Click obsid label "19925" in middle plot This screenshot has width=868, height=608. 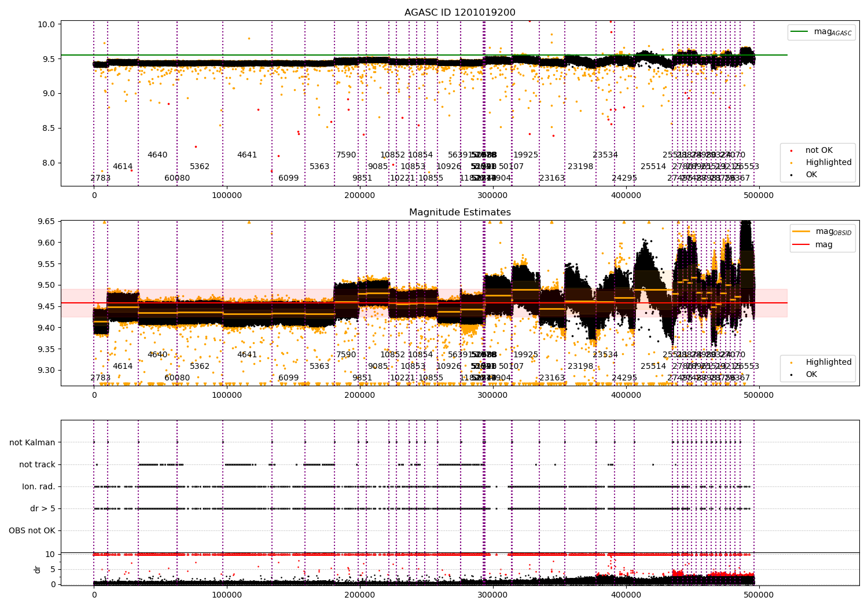click(x=526, y=355)
